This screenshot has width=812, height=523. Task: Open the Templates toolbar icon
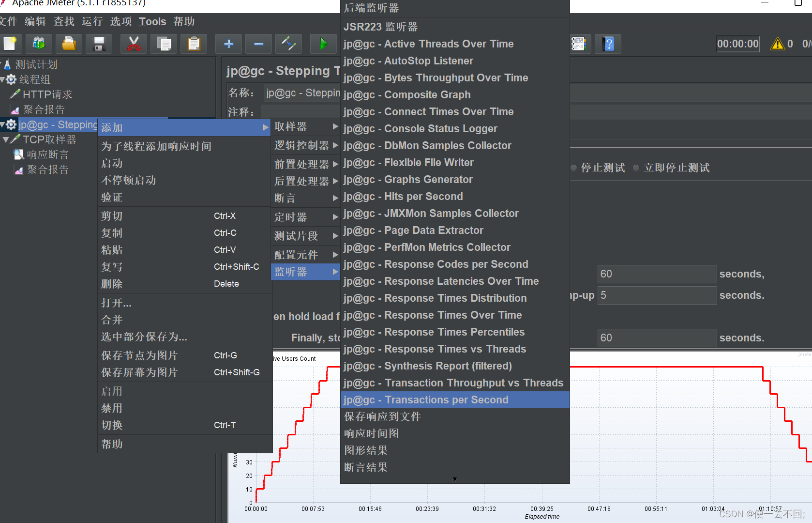click(39, 44)
